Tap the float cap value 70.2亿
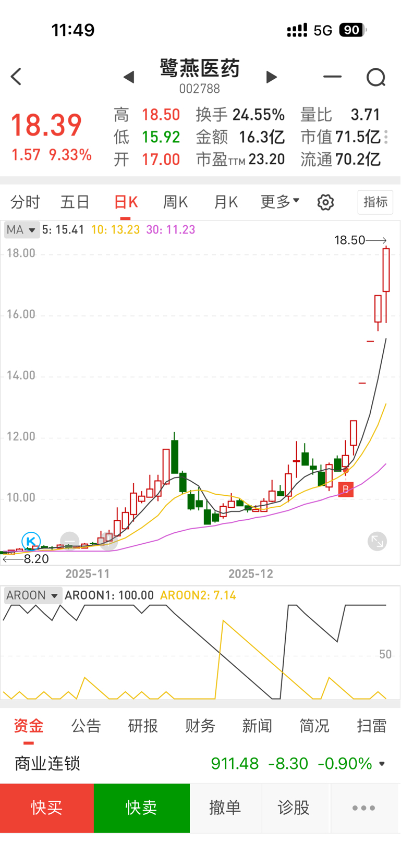The height and width of the screenshot is (868, 401). [358, 160]
